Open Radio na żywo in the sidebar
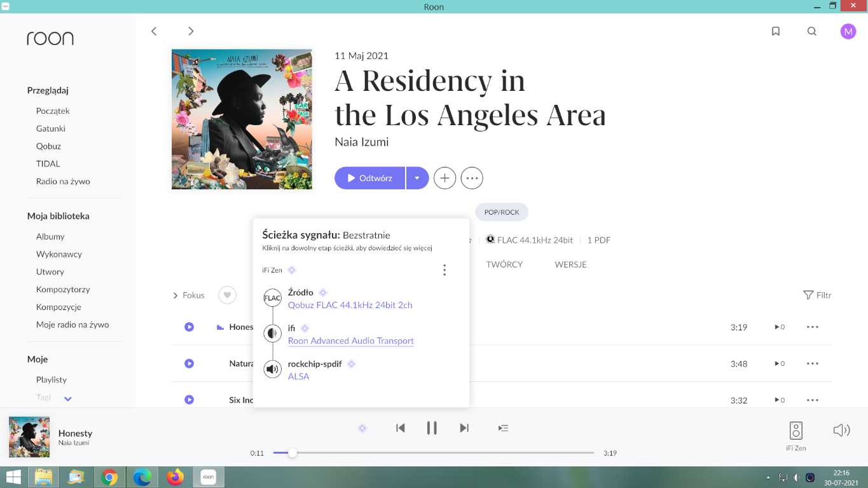The height and width of the screenshot is (488, 868). click(x=63, y=182)
